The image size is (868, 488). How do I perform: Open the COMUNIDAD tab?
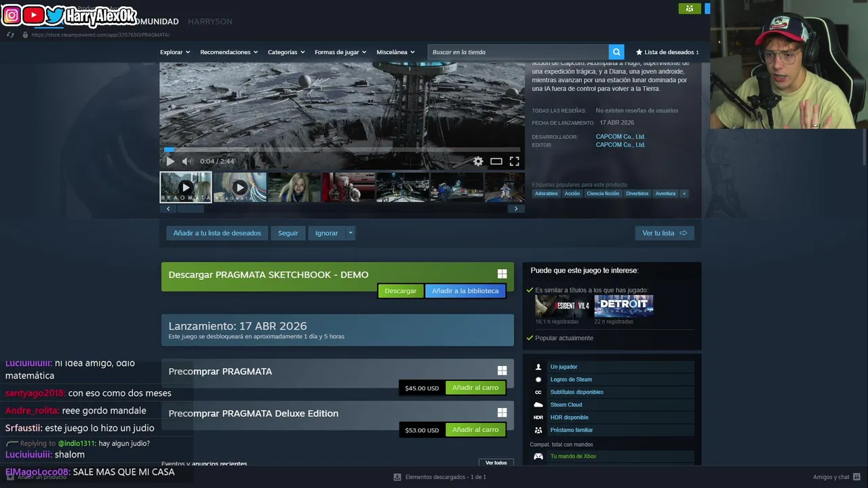tap(155, 22)
